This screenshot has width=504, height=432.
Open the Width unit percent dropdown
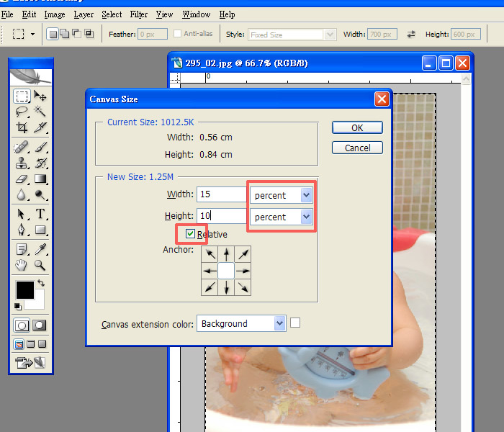tap(307, 195)
